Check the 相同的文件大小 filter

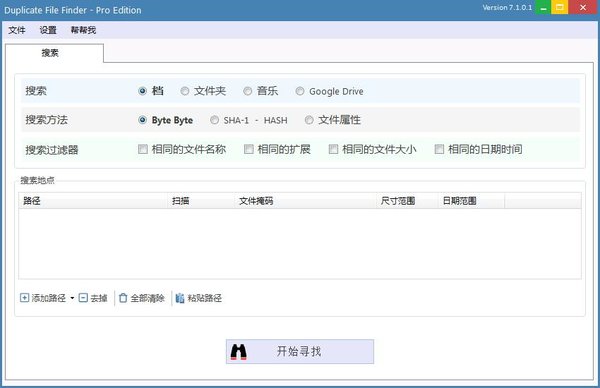(333, 149)
